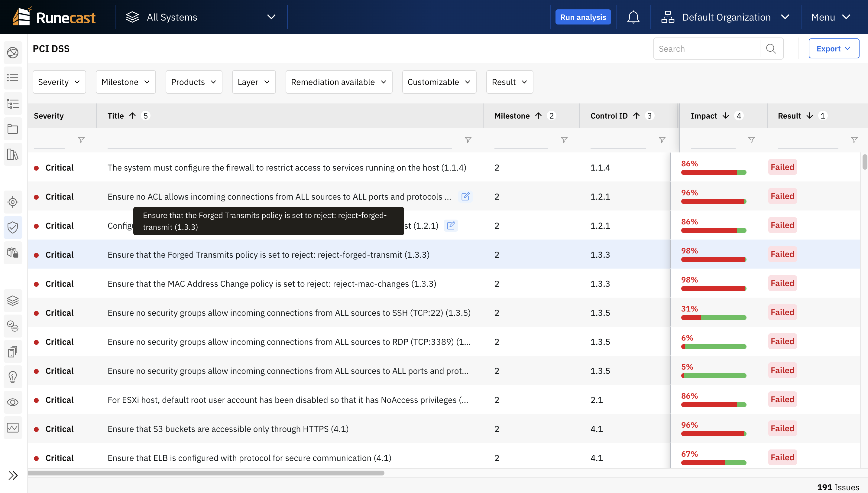The image size is (868, 493).
Task: Toggle the Remediation available filter
Action: pos(336,82)
